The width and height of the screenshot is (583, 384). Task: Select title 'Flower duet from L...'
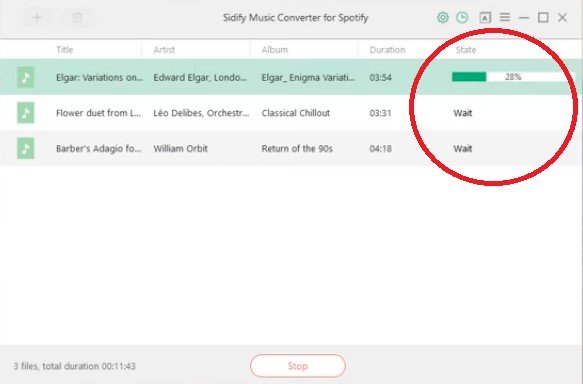pos(99,113)
